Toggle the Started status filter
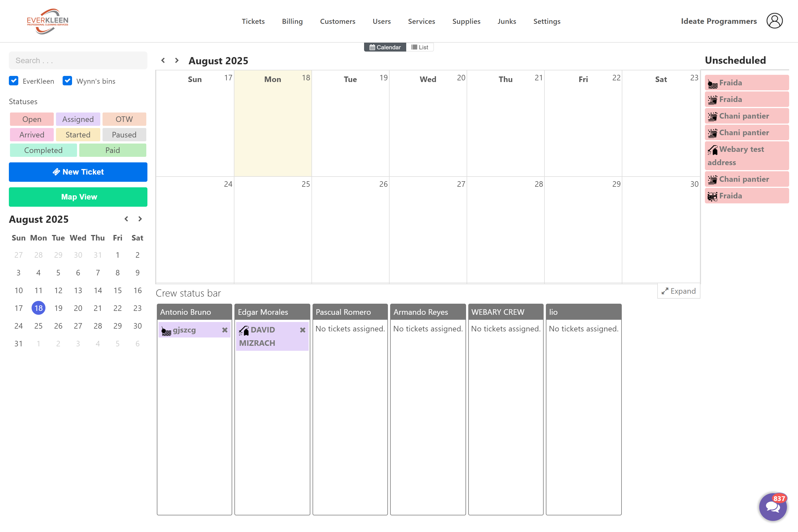The image size is (798, 532). (x=78, y=135)
